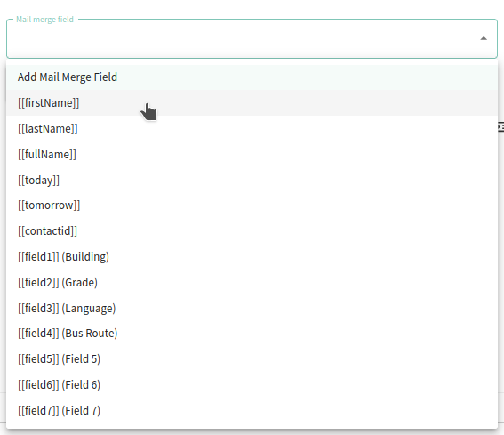This screenshot has width=504, height=435.
Task: Select the [[contactid]] merge field
Action: click(252, 231)
